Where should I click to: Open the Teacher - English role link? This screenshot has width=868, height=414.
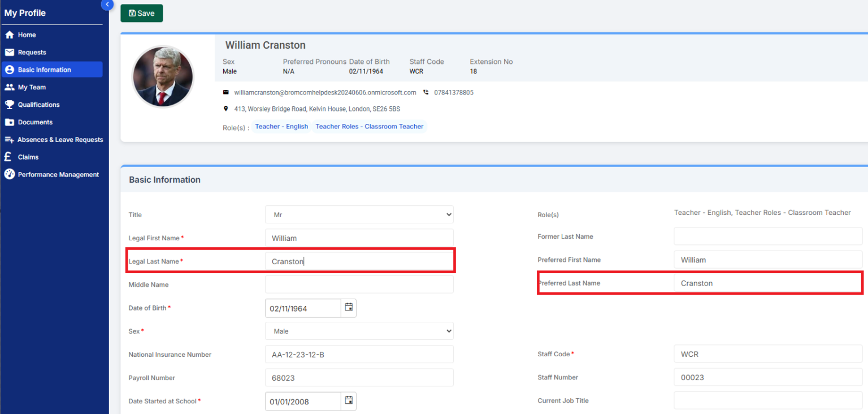tap(281, 126)
